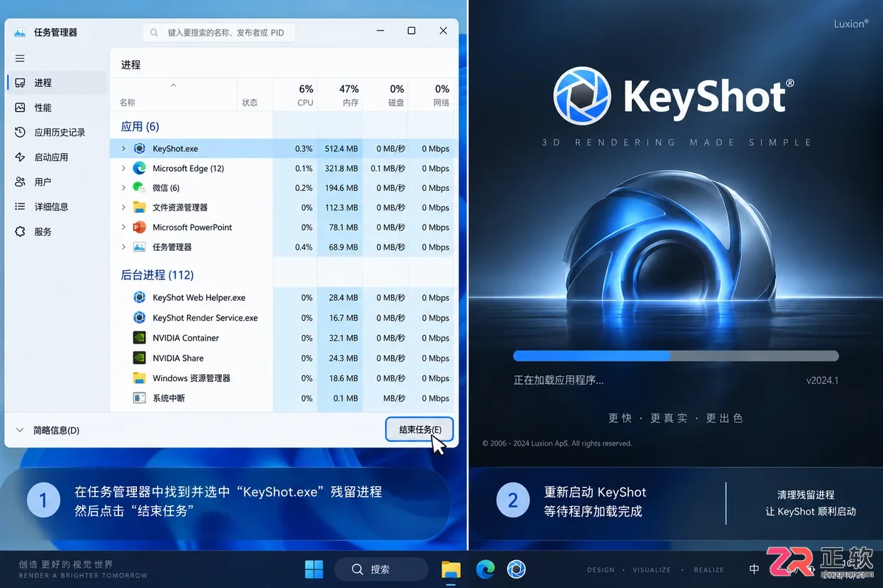Expand the 微信 (6) process group
This screenshot has height=588, width=883.
pyautogui.click(x=123, y=187)
